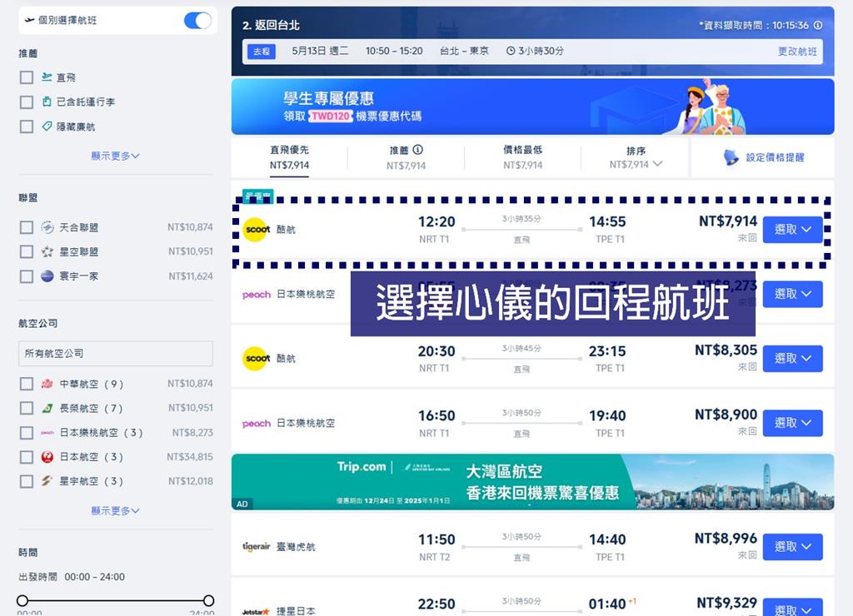Open 選取 dropdown for Scoot 20:30 flight
The height and width of the screenshot is (616, 853).
[x=793, y=358]
